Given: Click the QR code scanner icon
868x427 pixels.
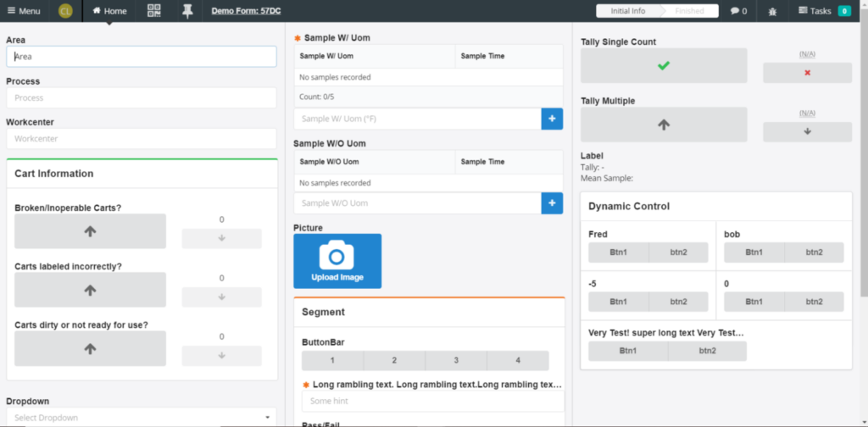Looking at the screenshot, I should tap(153, 11).
